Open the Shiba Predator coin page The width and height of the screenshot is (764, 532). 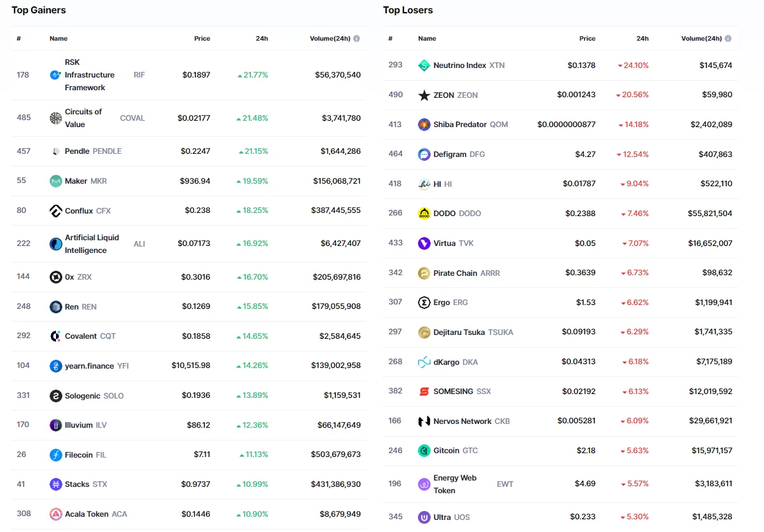click(460, 125)
